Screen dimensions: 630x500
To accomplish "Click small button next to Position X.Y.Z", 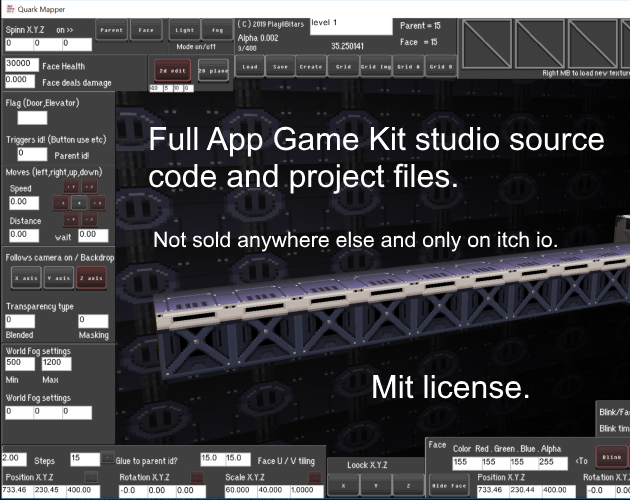I will click(x=91, y=477).
